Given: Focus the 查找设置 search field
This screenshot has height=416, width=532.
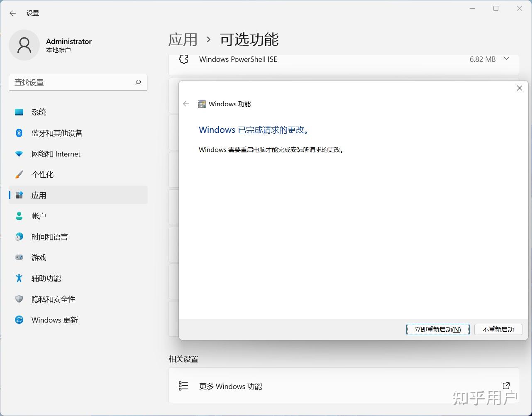Looking at the screenshot, I should 78,82.
